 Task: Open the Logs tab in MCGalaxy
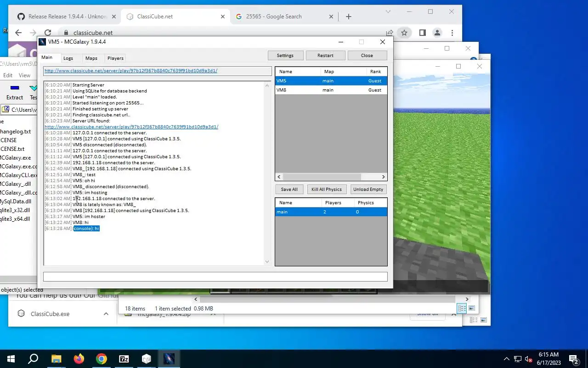click(x=68, y=58)
